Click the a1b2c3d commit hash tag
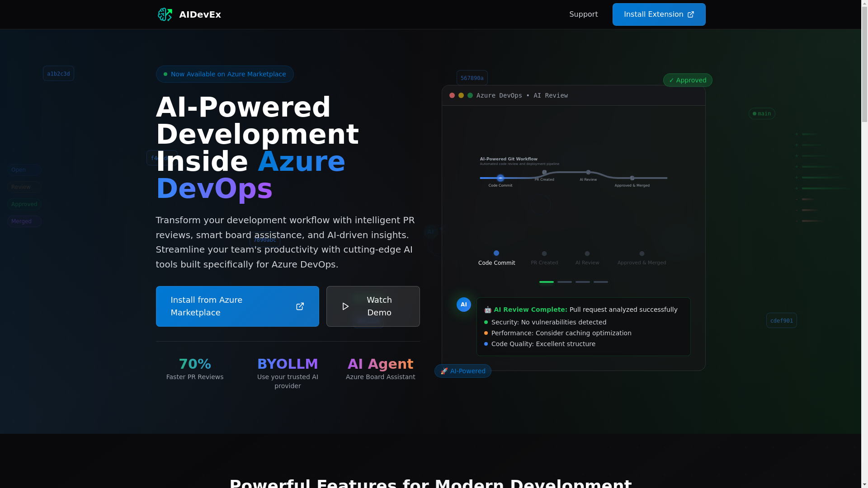The width and height of the screenshot is (868, 488). click(58, 74)
